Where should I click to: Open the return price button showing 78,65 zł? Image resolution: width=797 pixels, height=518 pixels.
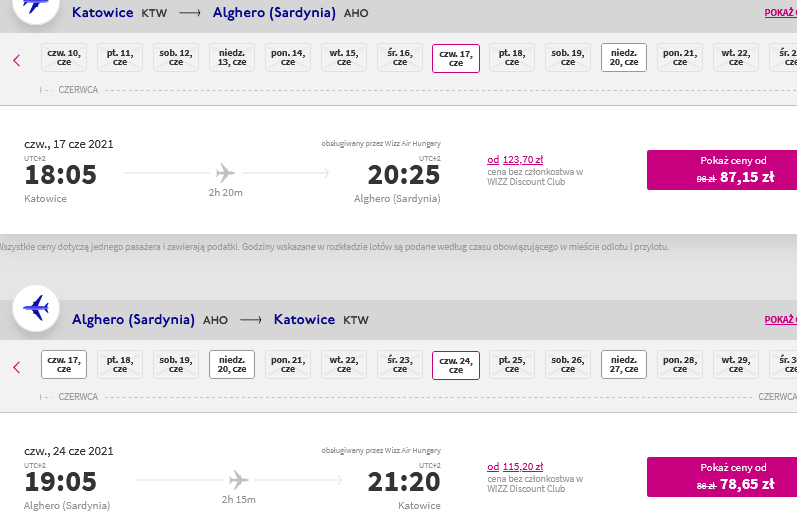722,477
